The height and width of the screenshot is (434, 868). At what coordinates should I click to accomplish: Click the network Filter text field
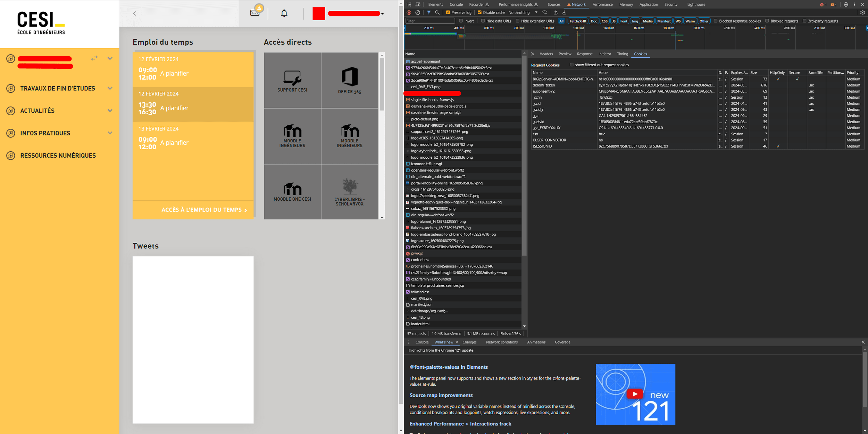(430, 21)
